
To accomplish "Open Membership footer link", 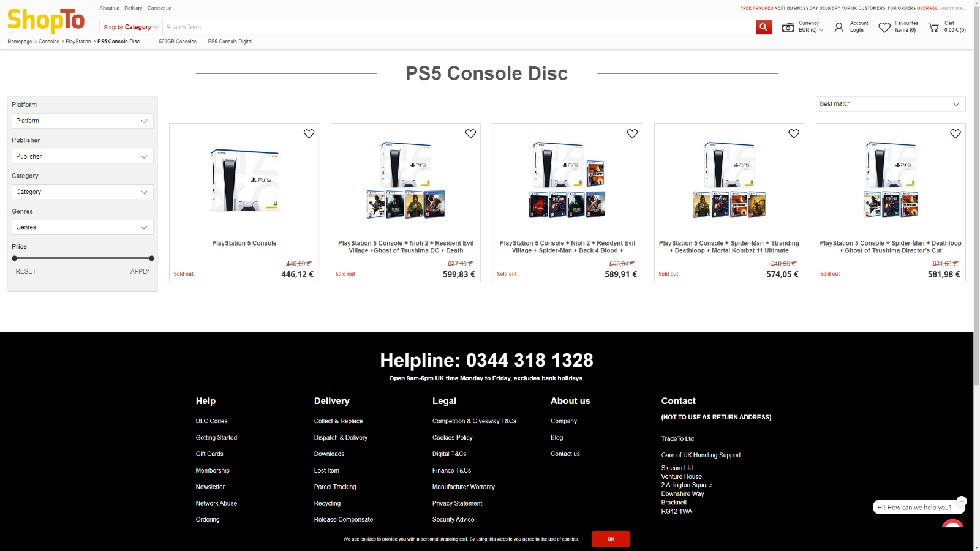I will click(213, 471).
